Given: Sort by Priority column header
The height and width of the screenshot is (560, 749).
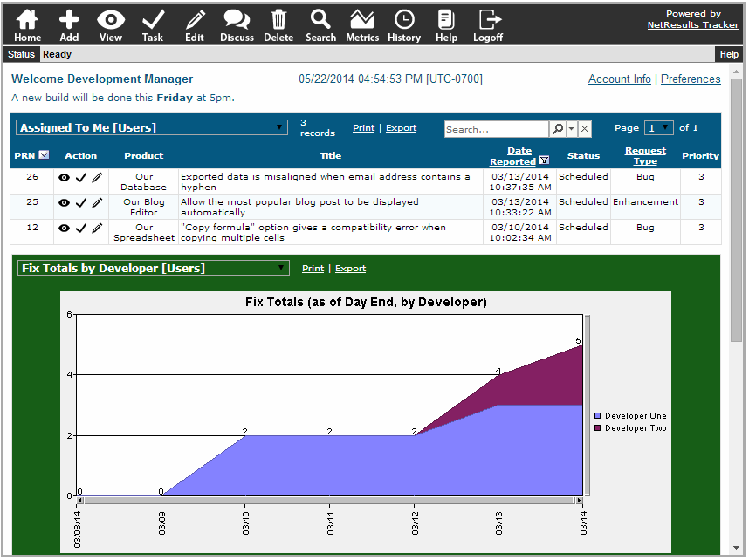Looking at the screenshot, I should point(700,155).
